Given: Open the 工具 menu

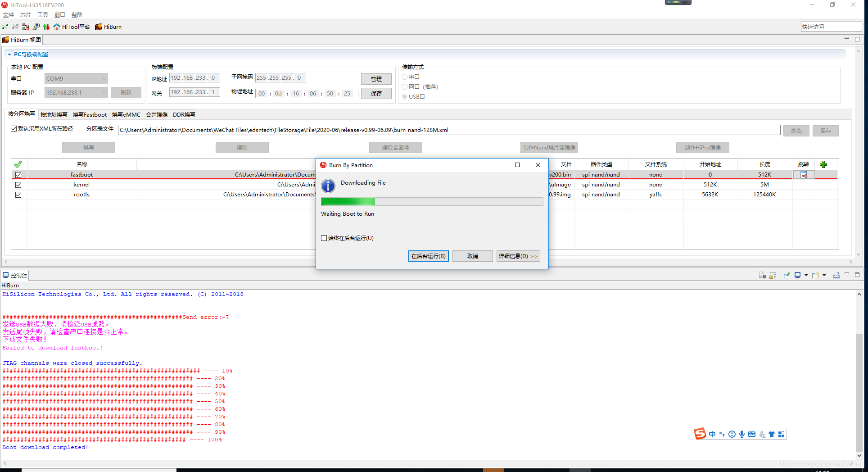Looking at the screenshot, I should [x=43, y=15].
